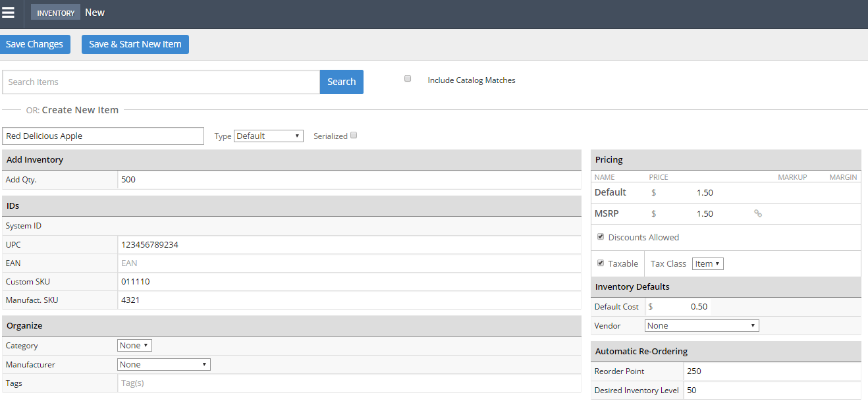The width and height of the screenshot is (868, 405).
Task: Expand the Tax Class dropdown
Action: 708,263
